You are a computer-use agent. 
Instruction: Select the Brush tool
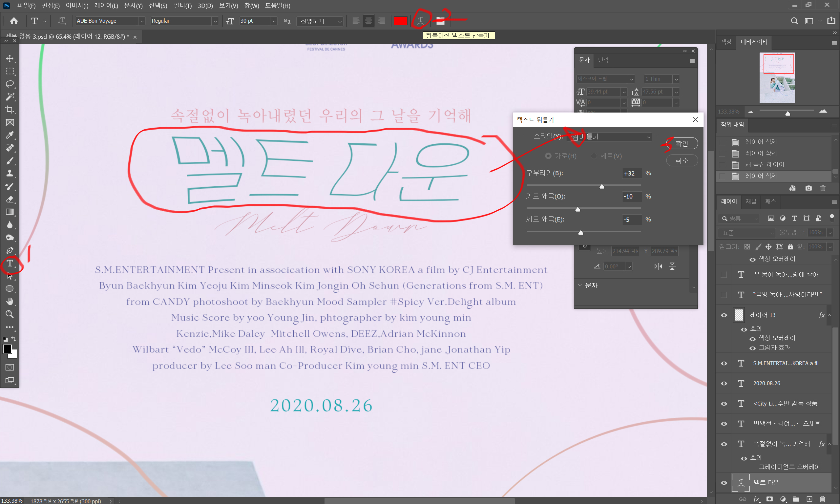(10, 161)
